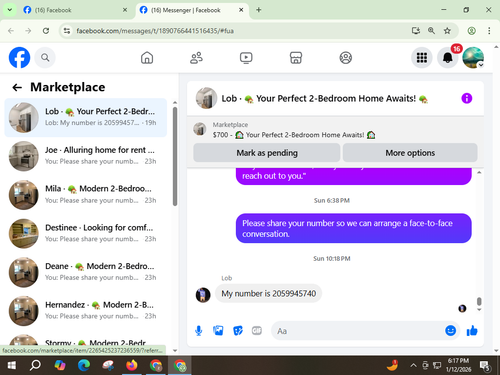Viewport: 500px width, 375px height.
Task: Launch Firefox from taskbar
Action: pos(132,366)
